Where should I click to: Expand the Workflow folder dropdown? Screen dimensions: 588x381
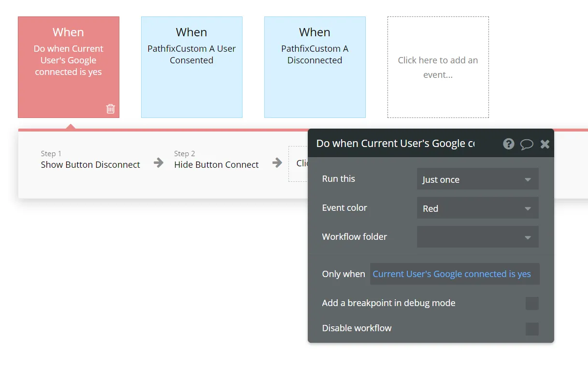[x=478, y=237]
